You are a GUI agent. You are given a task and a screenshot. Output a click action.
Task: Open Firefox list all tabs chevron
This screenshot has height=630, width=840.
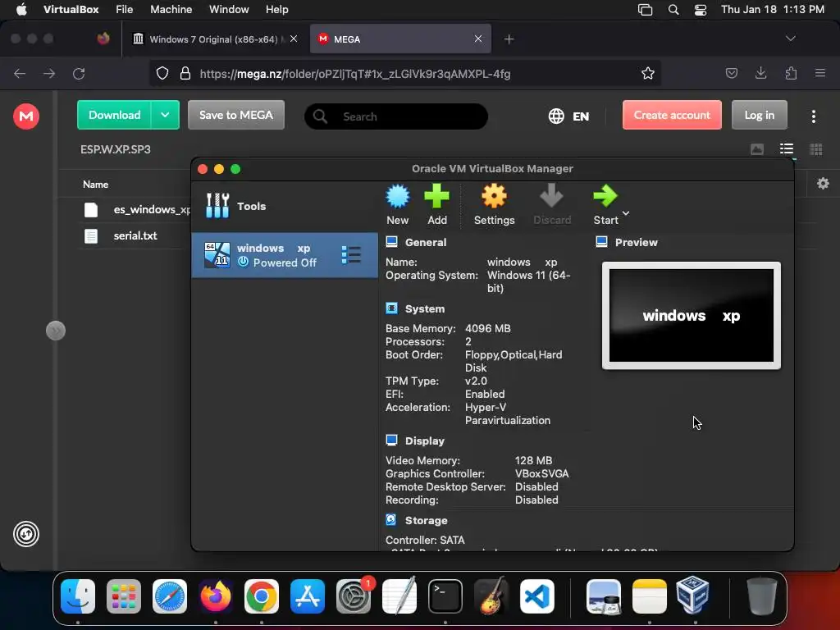coord(790,39)
